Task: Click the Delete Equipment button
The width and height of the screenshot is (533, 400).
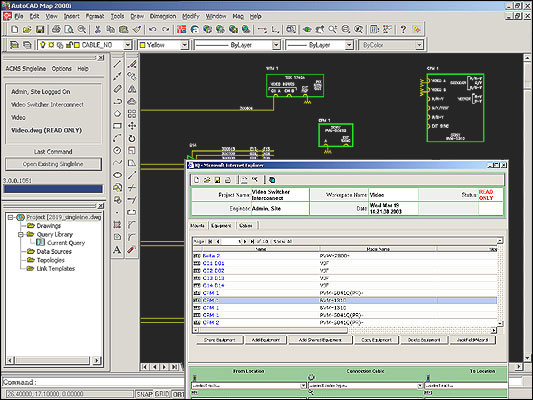Action: tap(424, 340)
